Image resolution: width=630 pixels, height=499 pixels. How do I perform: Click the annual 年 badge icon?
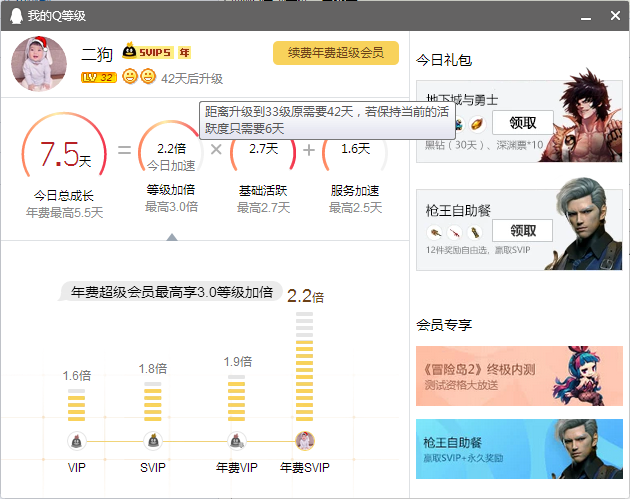click(184, 53)
